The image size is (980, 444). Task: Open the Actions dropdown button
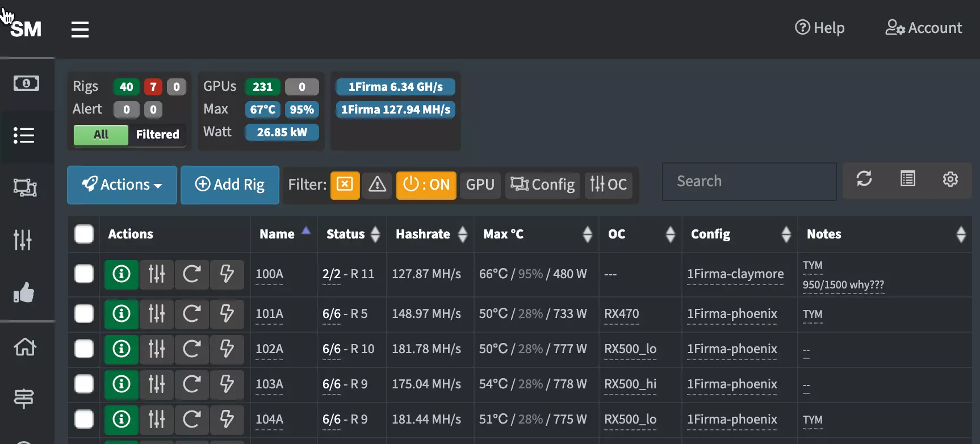(122, 185)
